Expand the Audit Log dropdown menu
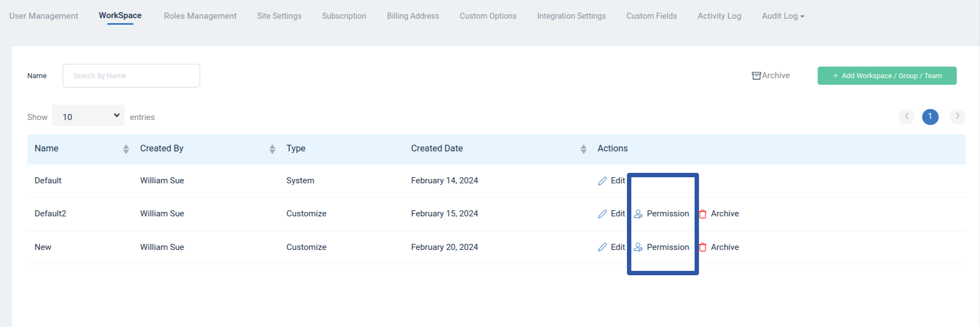The image size is (980, 327). pos(783,16)
